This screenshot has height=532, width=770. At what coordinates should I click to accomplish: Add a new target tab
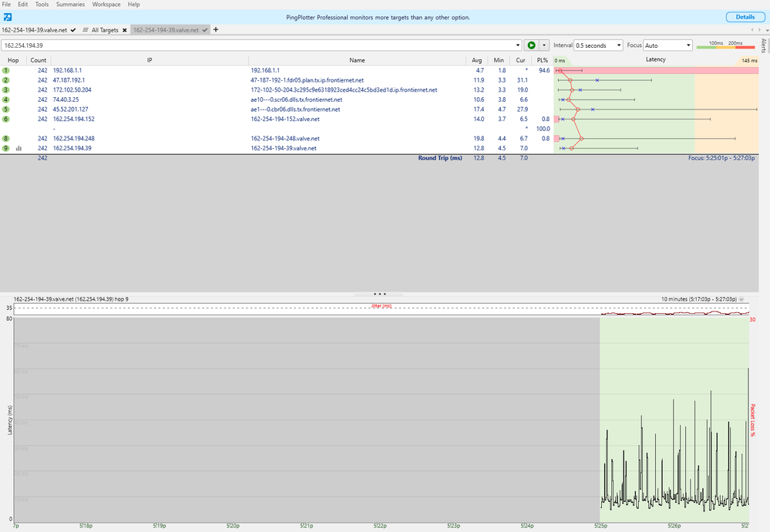(x=216, y=29)
